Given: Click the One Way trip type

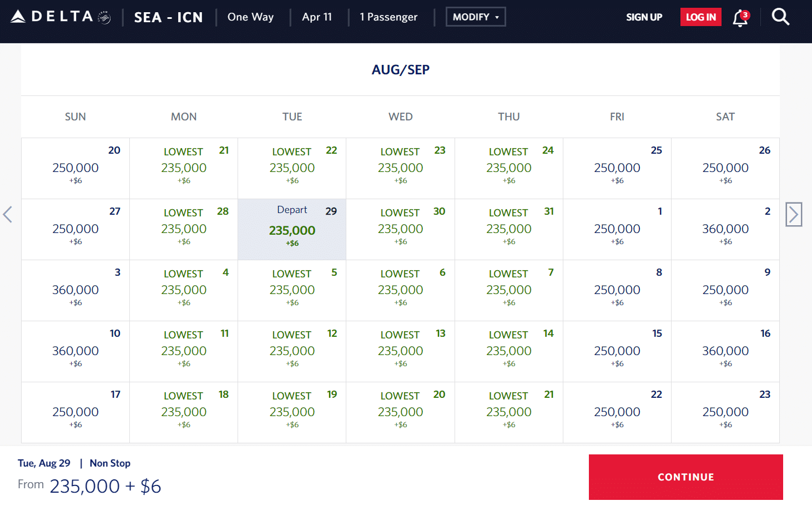Looking at the screenshot, I should (250, 17).
